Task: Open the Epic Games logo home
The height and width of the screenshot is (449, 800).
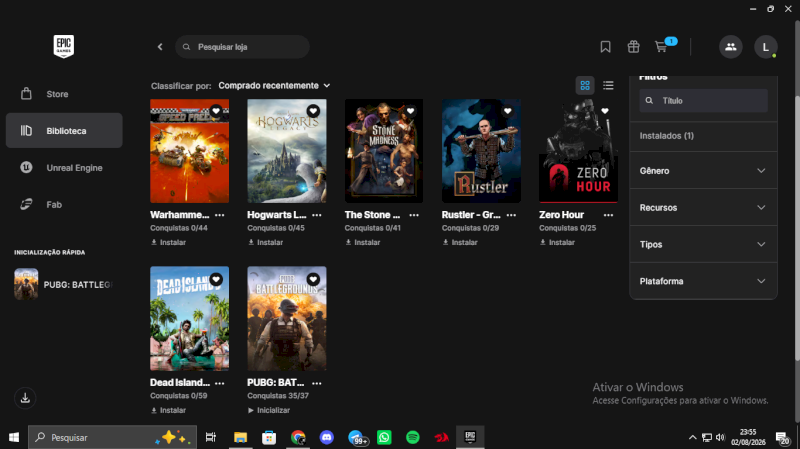Action: point(64,46)
